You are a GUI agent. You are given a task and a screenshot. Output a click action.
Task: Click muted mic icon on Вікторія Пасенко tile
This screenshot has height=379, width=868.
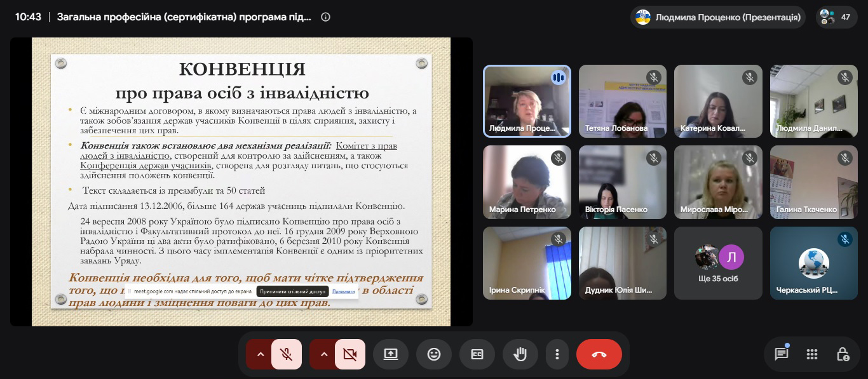(x=654, y=158)
